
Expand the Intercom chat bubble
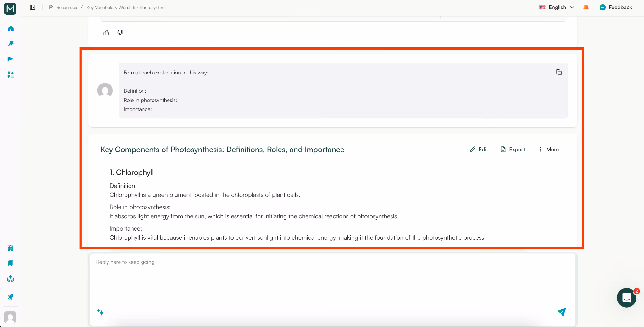coord(626,297)
